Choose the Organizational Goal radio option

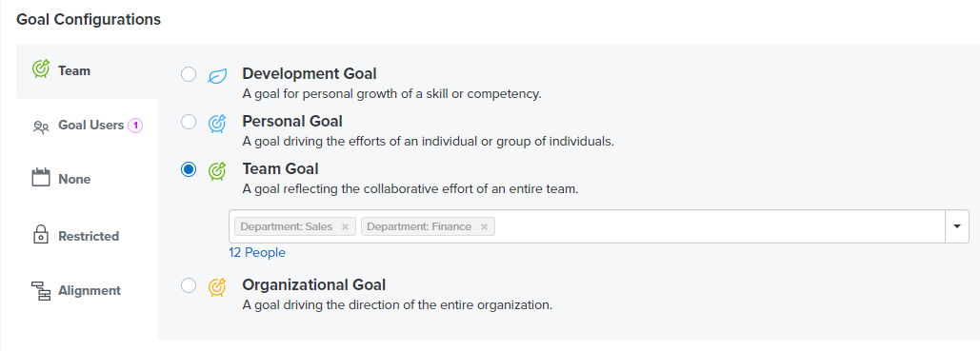tap(189, 286)
